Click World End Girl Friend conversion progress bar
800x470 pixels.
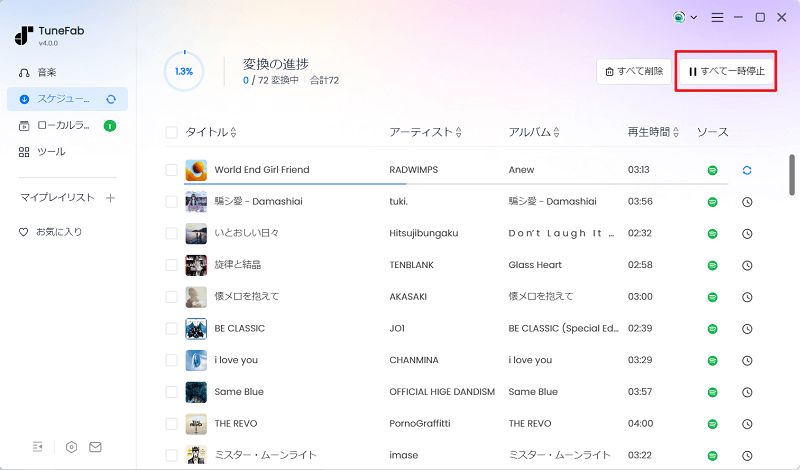pyautogui.click(x=456, y=183)
